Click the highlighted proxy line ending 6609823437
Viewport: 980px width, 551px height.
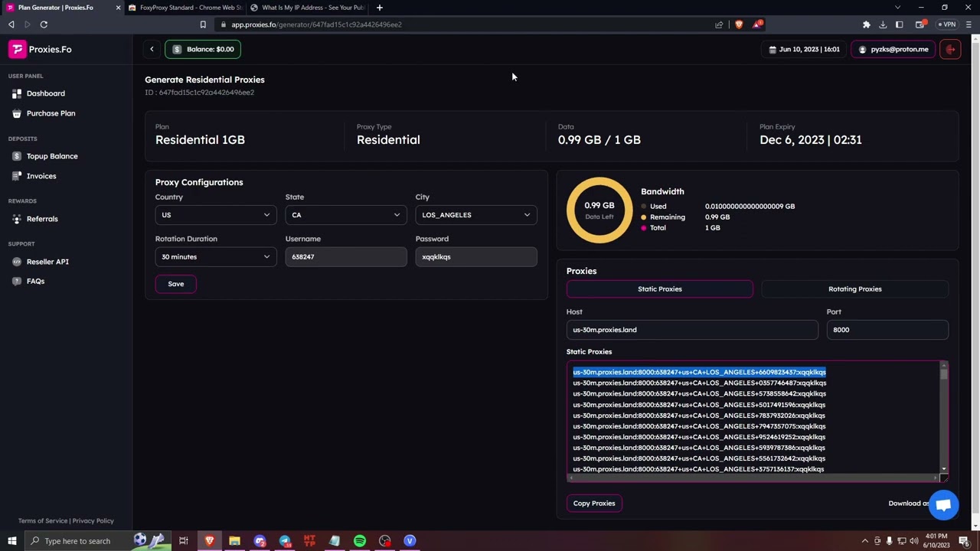(699, 372)
